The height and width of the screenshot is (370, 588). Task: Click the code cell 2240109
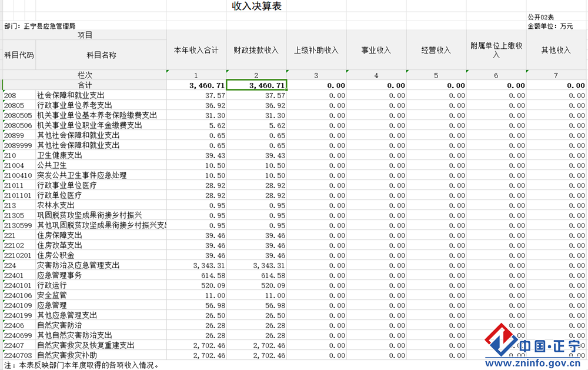pos(19,305)
